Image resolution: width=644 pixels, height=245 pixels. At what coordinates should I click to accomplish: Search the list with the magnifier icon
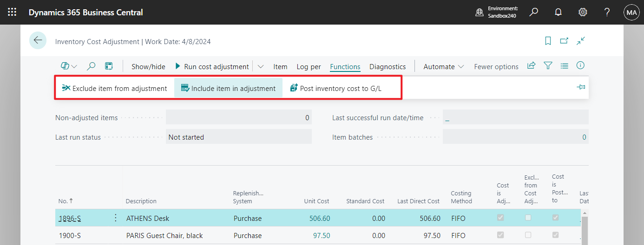(92, 66)
